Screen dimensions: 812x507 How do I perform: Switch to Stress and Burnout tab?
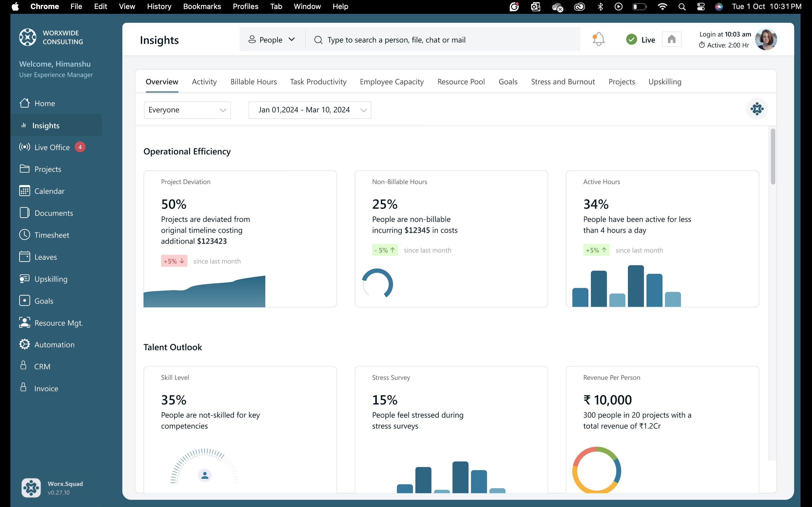[563, 82]
